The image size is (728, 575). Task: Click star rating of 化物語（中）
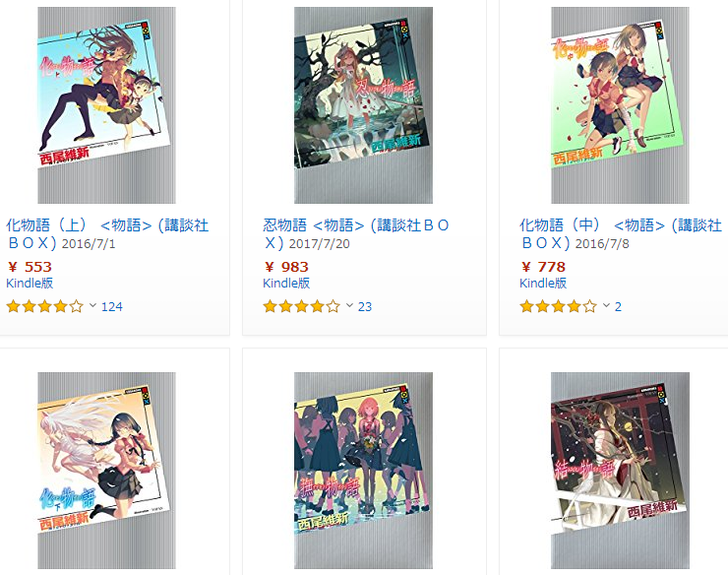coord(559,306)
